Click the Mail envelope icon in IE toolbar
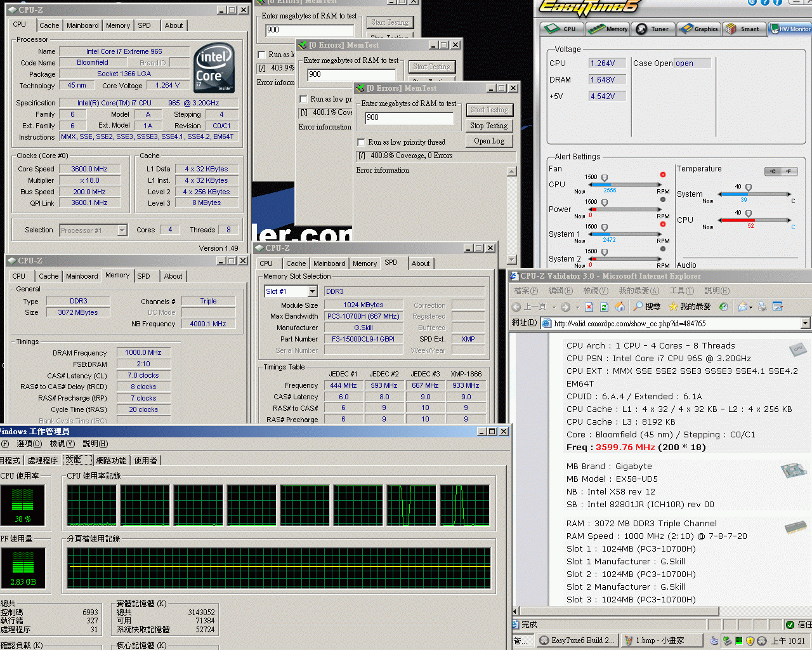The image size is (812, 650). pos(742,307)
